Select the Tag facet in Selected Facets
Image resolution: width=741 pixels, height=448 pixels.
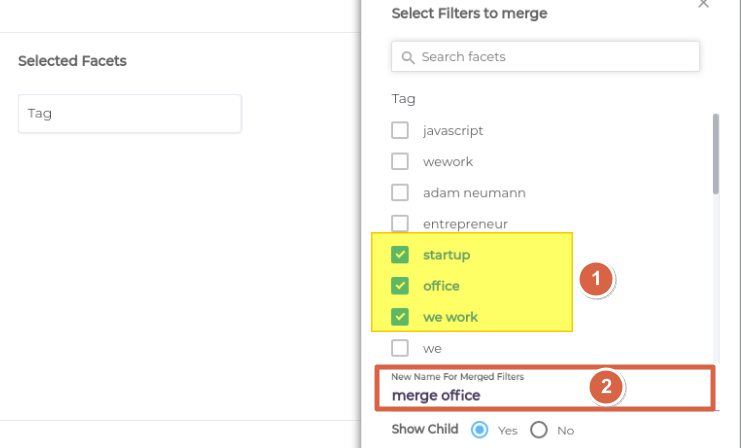click(130, 113)
